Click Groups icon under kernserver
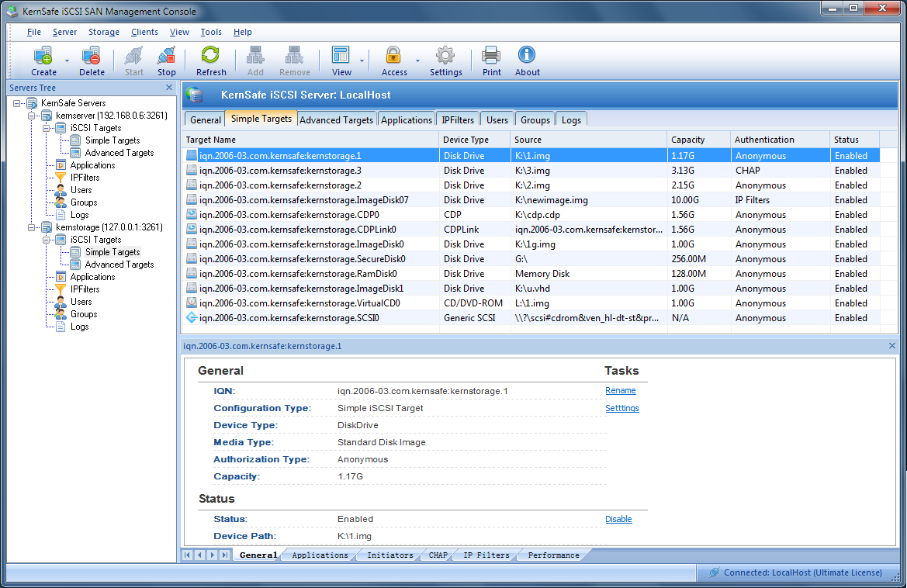The width and height of the screenshot is (907, 588). [61, 202]
